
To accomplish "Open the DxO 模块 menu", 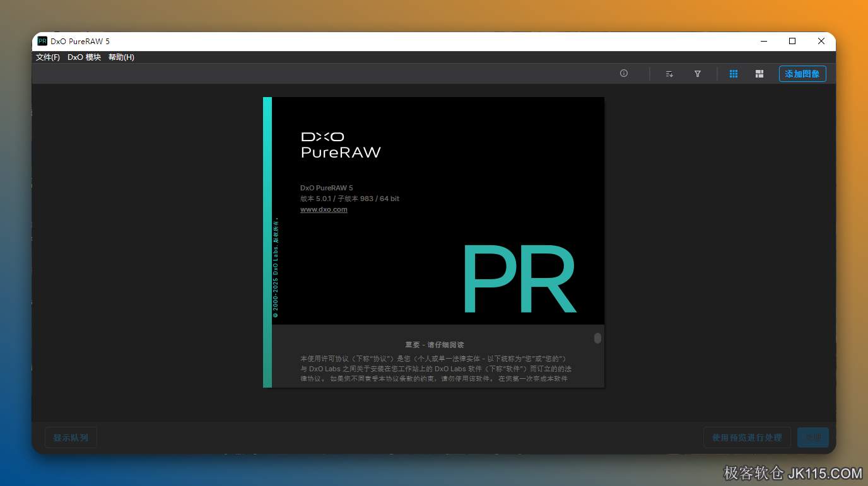I will tap(84, 57).
